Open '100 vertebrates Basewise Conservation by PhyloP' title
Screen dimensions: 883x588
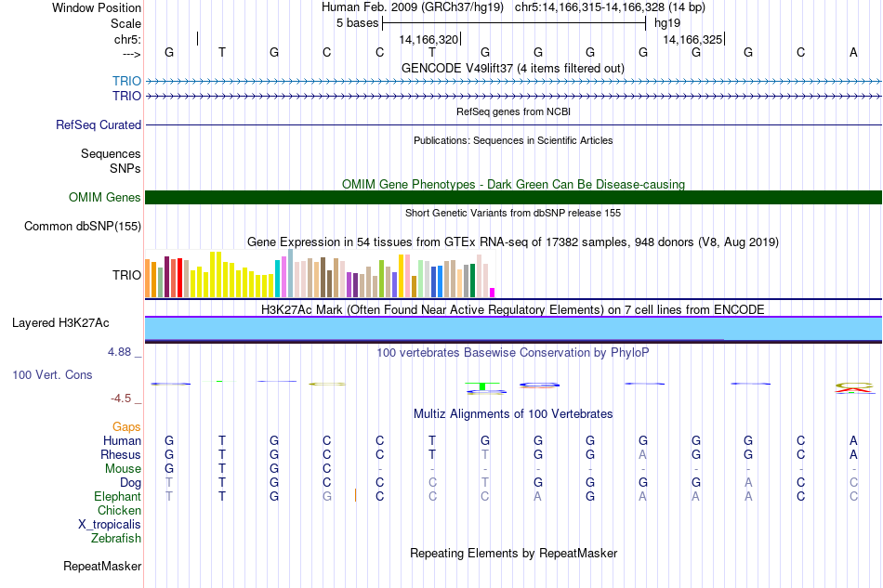point(513,352)
